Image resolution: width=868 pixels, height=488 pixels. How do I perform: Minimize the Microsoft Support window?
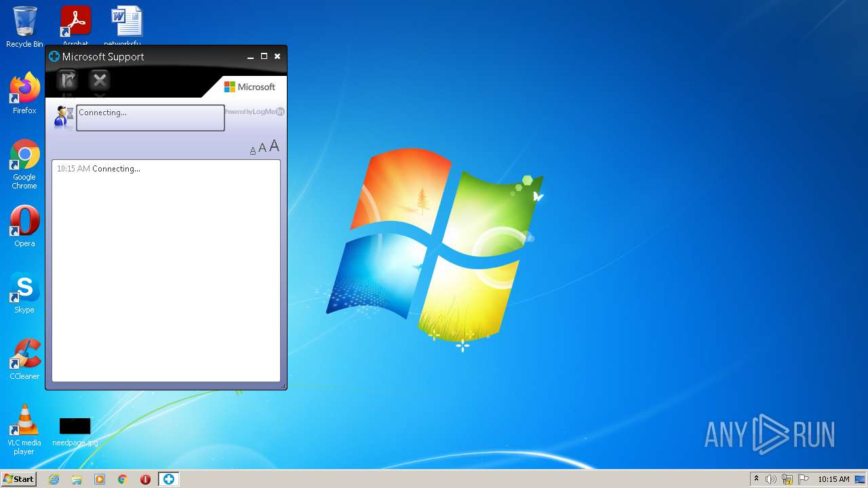coord(250,56)
